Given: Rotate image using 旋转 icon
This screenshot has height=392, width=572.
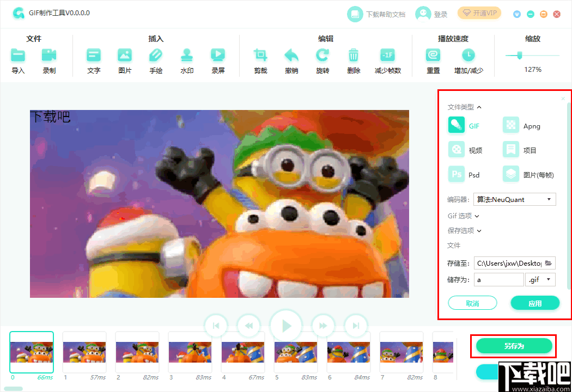Looking at the screenshot, I should [322, 55].
